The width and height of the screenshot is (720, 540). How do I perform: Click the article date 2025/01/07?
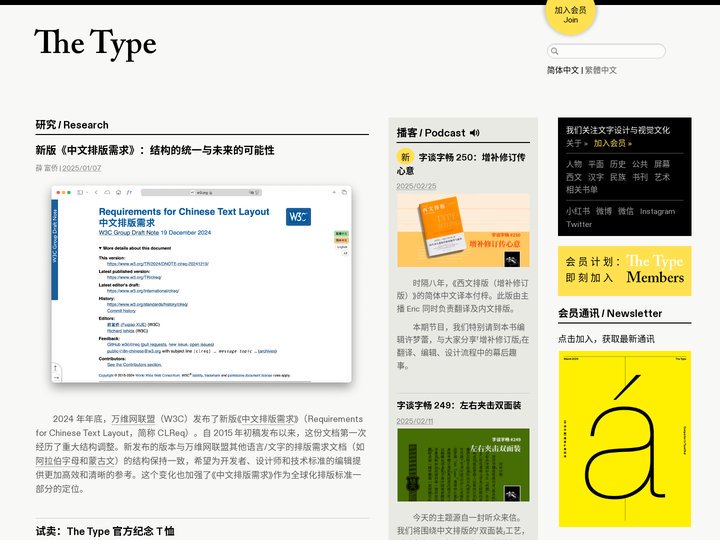[82, 168]
